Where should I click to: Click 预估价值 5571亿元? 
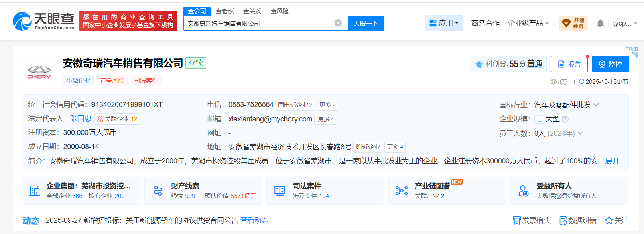click(x=230, y=196)
